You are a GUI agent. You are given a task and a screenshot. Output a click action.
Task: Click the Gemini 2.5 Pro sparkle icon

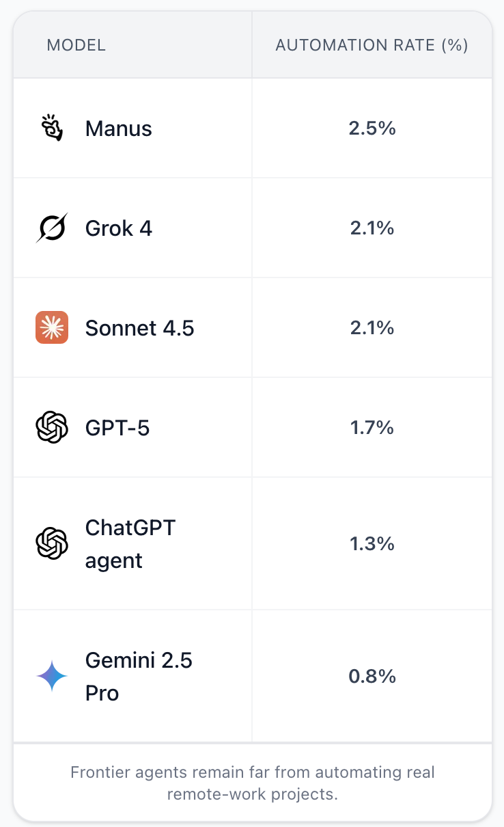click(x=52, y=677)
